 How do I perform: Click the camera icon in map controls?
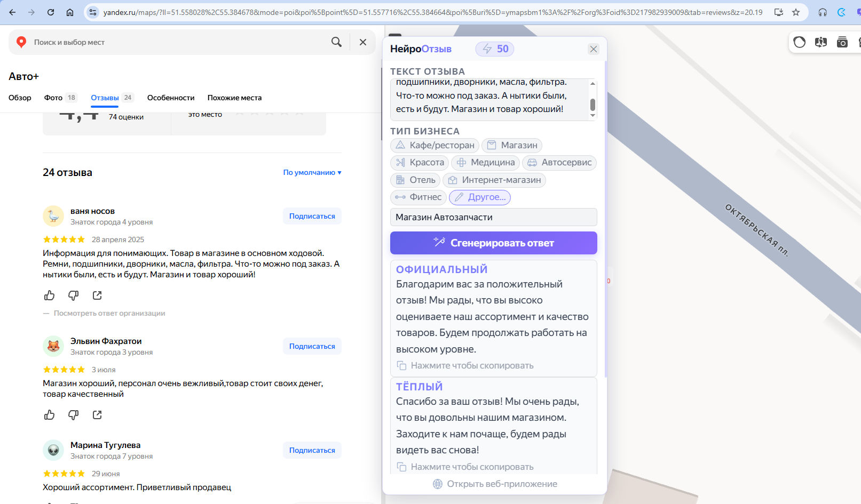point(842,42)
